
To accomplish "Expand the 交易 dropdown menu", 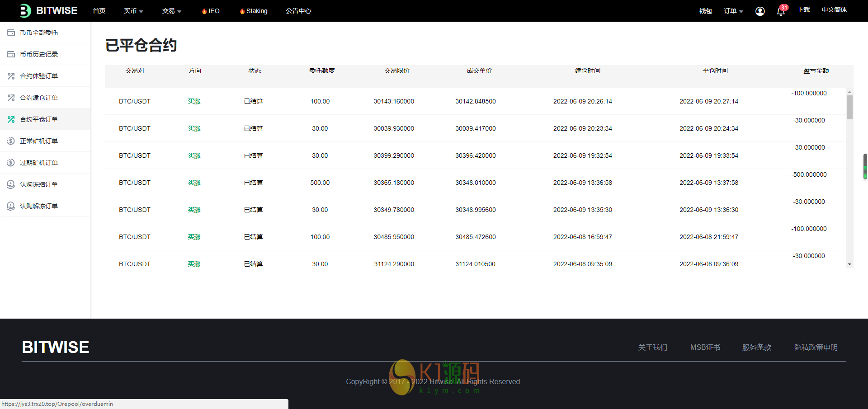I will [x=172, y=11].
